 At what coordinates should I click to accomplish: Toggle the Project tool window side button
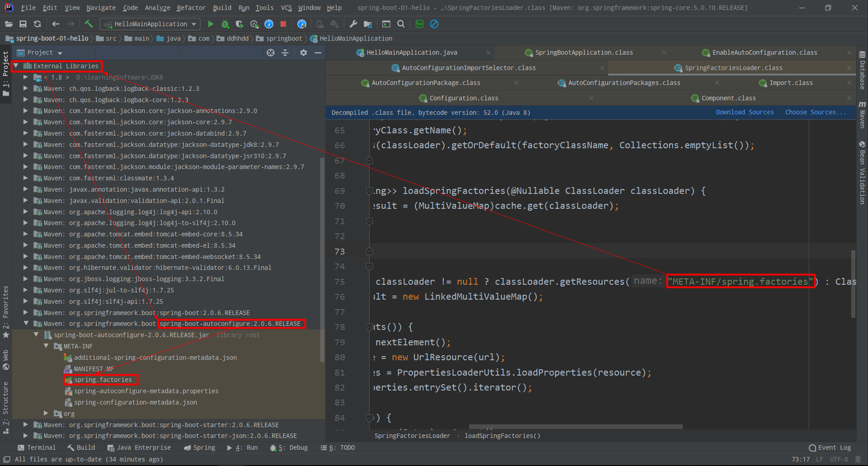[x=6, y=73]
